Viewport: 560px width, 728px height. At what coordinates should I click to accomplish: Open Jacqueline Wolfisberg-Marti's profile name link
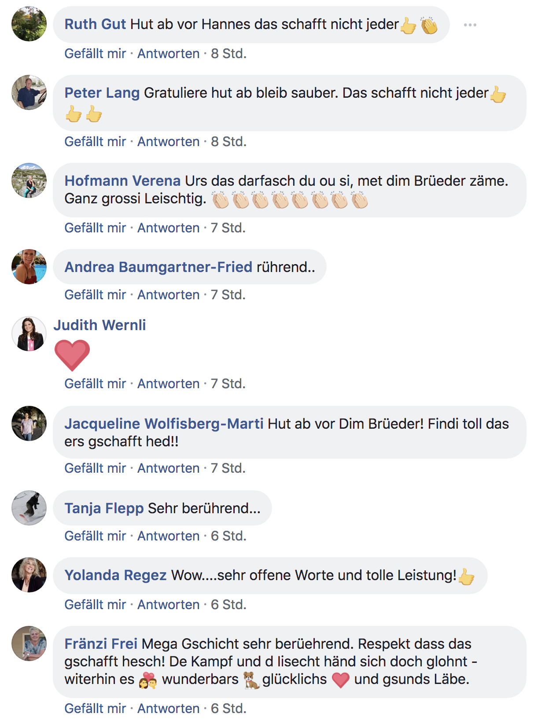[164, 423]
